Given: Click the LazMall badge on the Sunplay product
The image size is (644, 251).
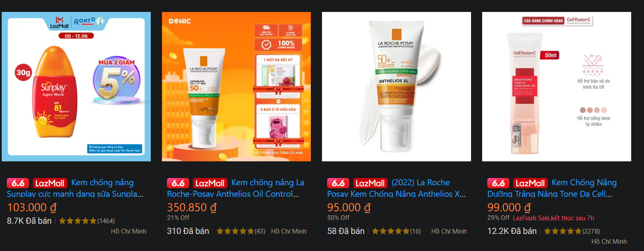Looking at the screenshot, I should coord(50,183).
